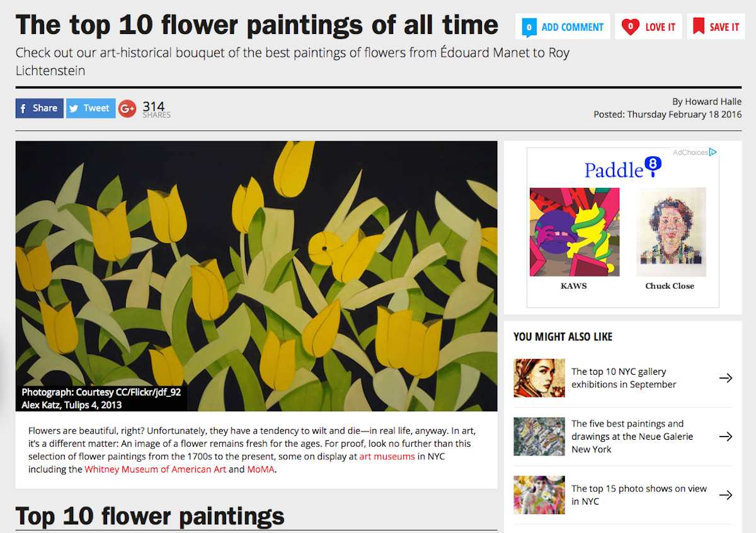Click the Love It heart button

pyautogui.click(x=648, y=26)
